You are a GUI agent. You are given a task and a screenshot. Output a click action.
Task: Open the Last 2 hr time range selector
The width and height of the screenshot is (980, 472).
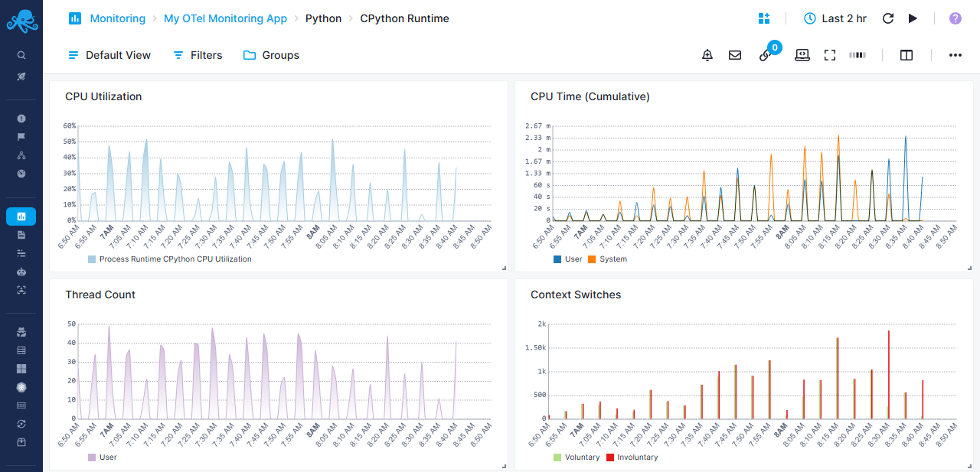(835, 18)
